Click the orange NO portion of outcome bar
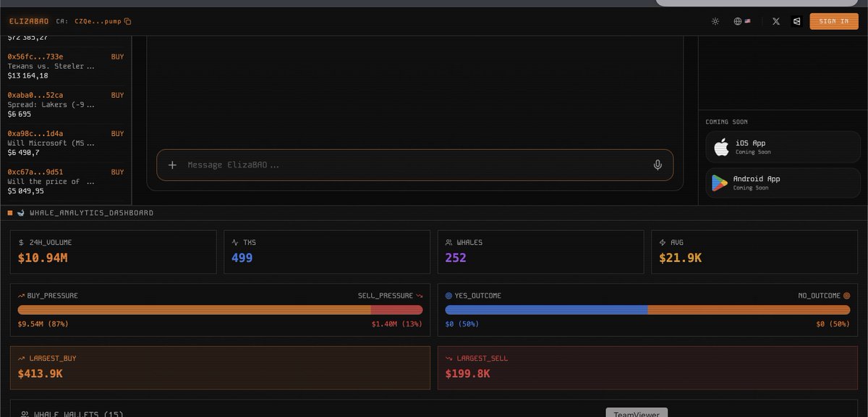The width and height of the screenshot is (868, 417). 749,310
